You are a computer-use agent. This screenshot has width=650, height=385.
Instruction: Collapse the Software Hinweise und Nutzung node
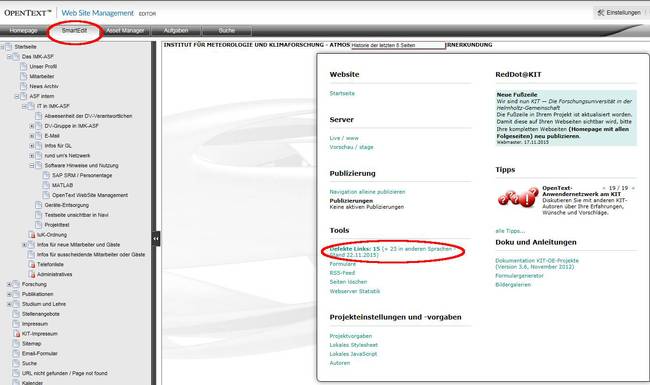pyautogui.click(x=32, y=166)
